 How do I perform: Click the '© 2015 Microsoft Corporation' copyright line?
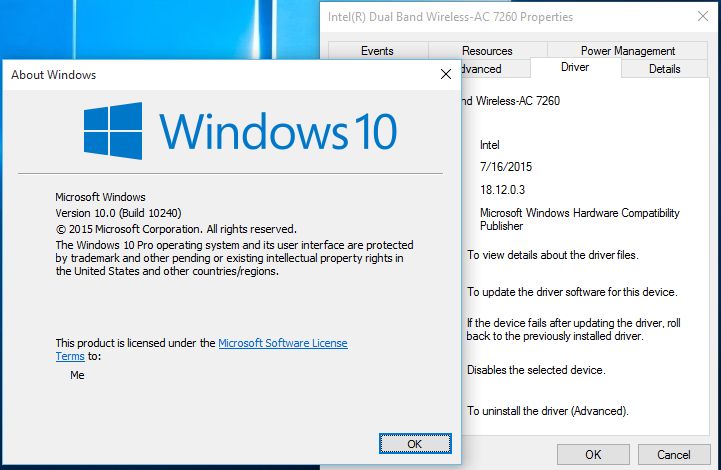[176, 229]
